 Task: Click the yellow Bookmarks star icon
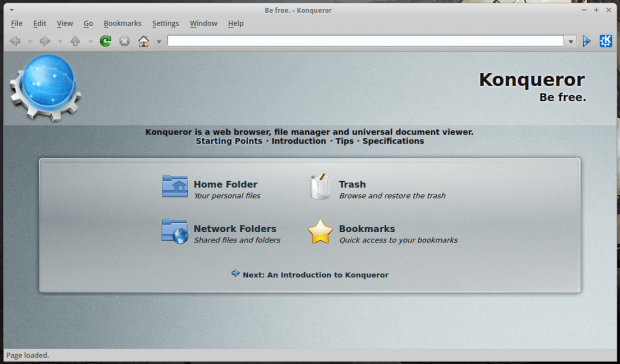[320, 232]
